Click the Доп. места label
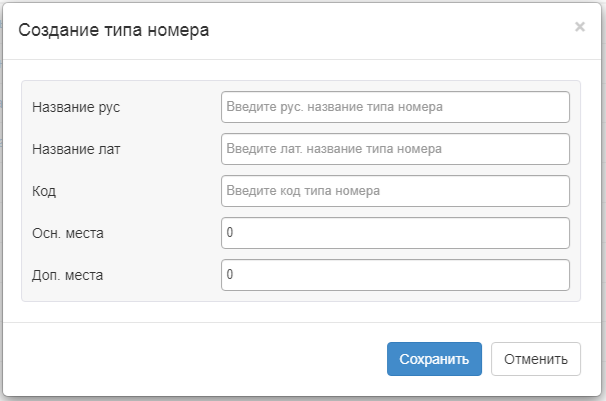The width and height of the screenshot is (606, 401). click(x=68, y=275)
